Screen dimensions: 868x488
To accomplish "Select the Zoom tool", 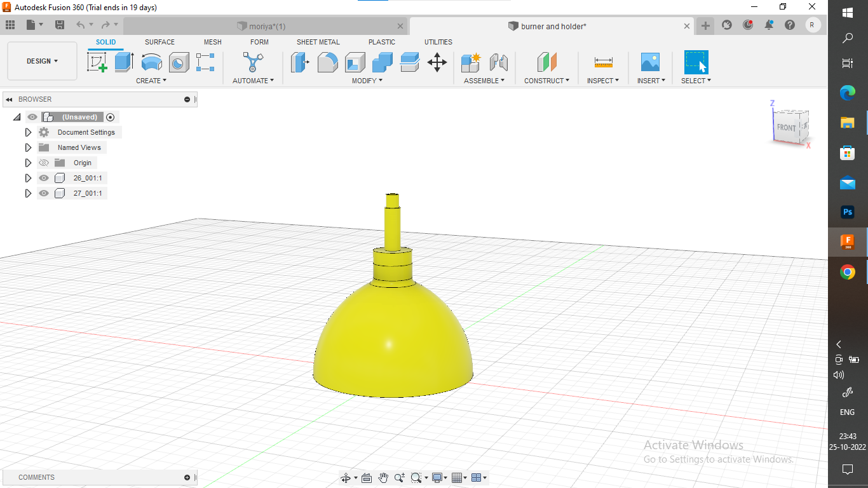I will 399,478.
